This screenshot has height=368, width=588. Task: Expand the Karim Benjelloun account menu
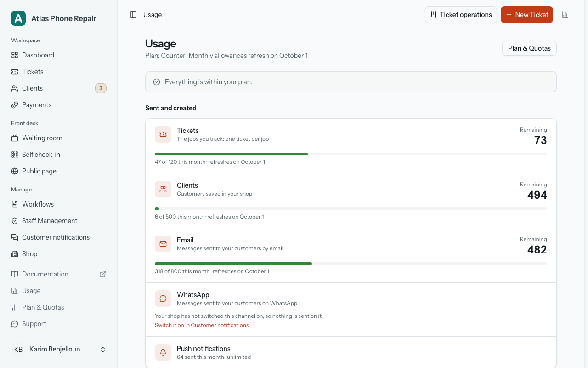pos(59,350)
